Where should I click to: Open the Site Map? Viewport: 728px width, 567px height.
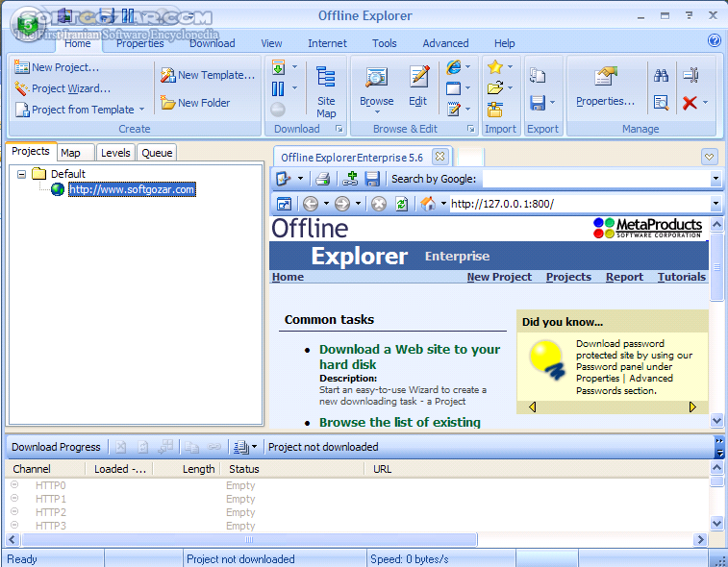point(326,91)
